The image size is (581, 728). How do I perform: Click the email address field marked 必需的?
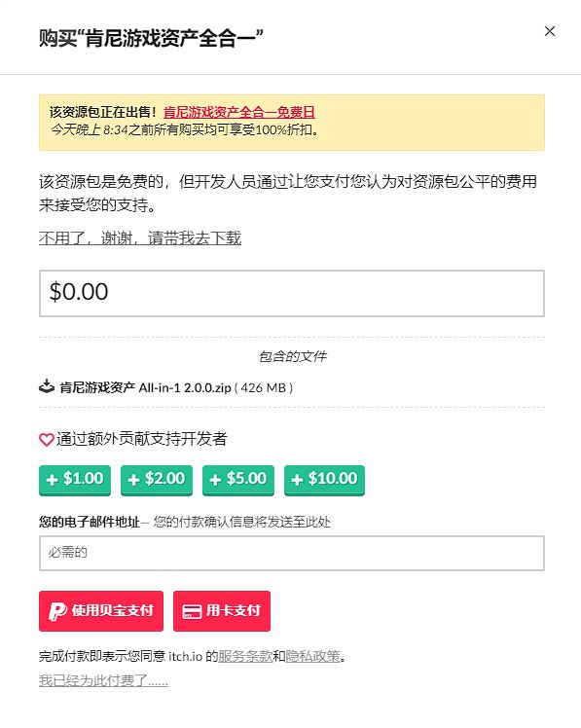(292, 553)
